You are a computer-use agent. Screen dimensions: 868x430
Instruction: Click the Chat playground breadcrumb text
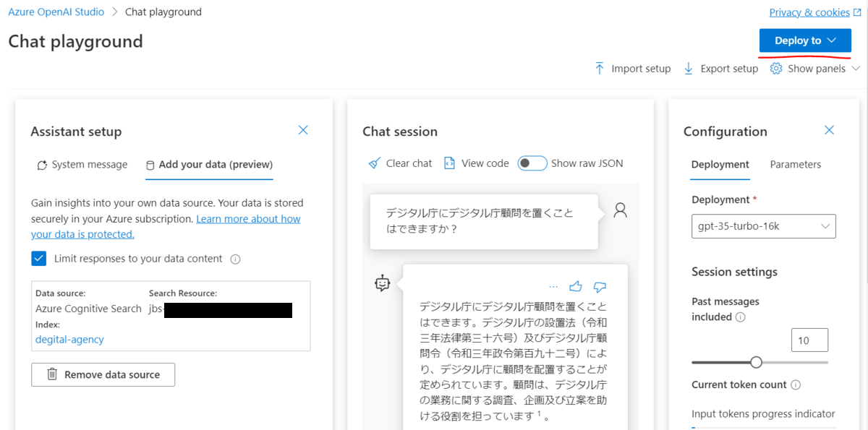163,12
